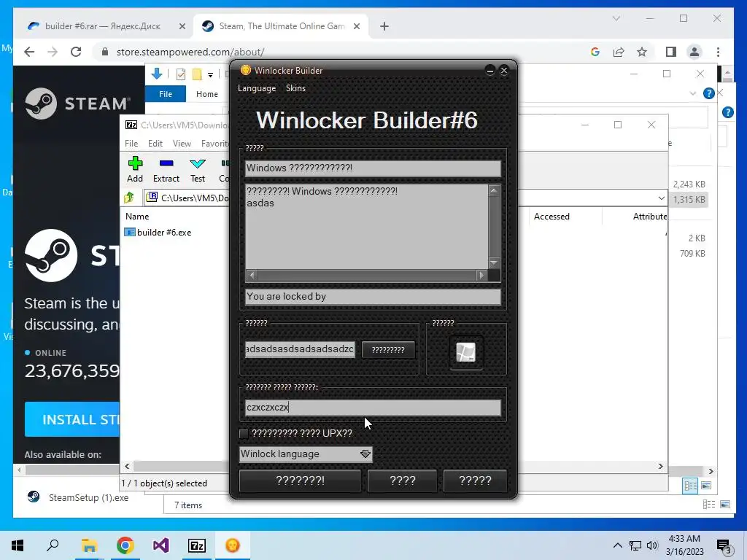747x560 pixels.
Task: Open Chrome side panel icon
Action: 671,52
